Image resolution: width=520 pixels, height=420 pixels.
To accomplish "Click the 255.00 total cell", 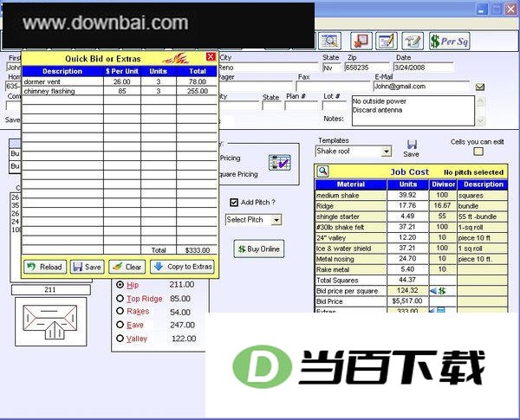I will (x=197, y=91).
